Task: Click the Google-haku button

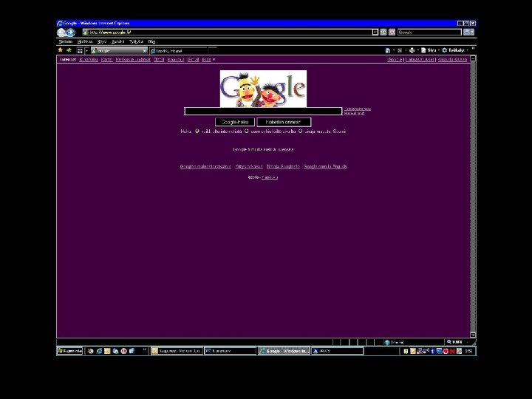Action: coord(235,122)
